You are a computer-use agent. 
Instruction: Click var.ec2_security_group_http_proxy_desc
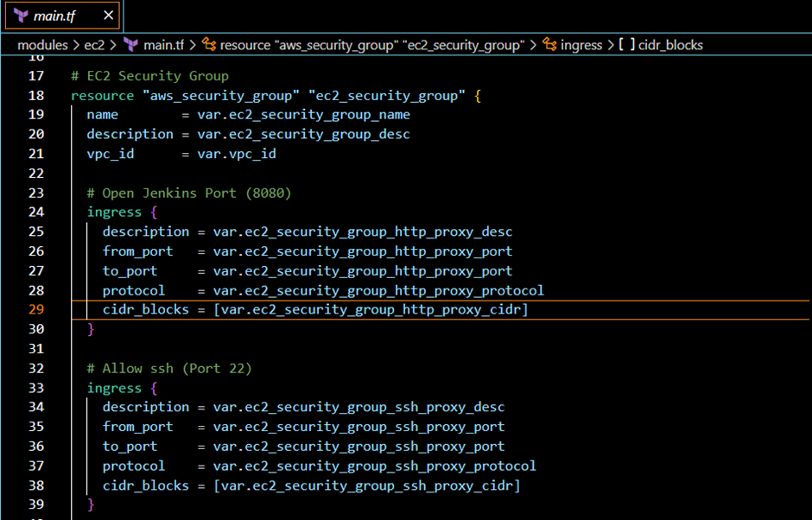pyautogui.click(x=363, y=232)
